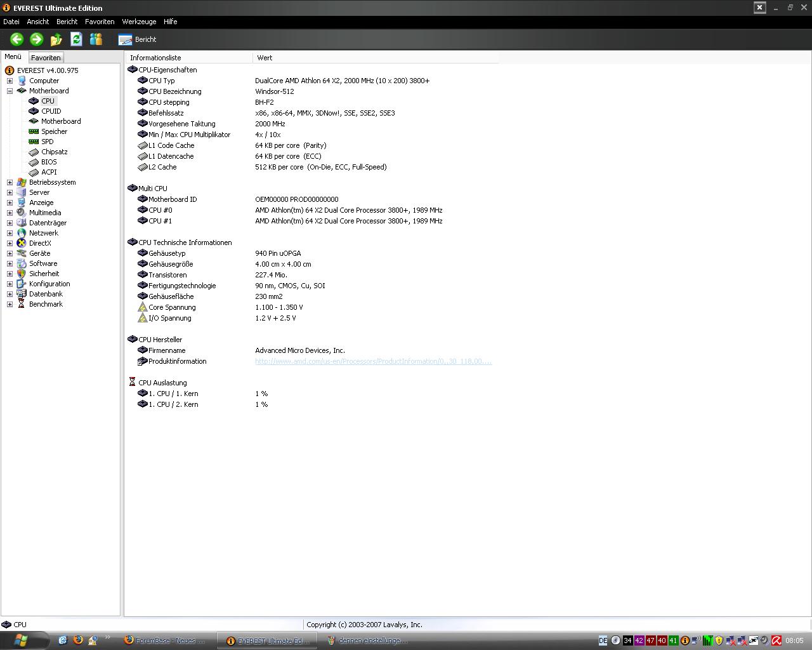This screenshot has width=812, height=650.
Task: Select ACPI in the tree
Action: click(x=49, y=172)
